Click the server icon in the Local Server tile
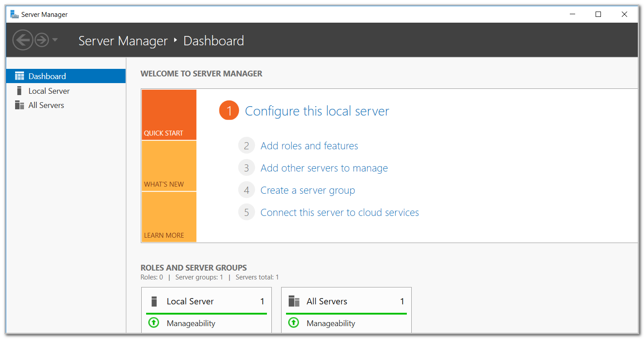The width and height of the screenshot is (644, 339). coord(154,301)
